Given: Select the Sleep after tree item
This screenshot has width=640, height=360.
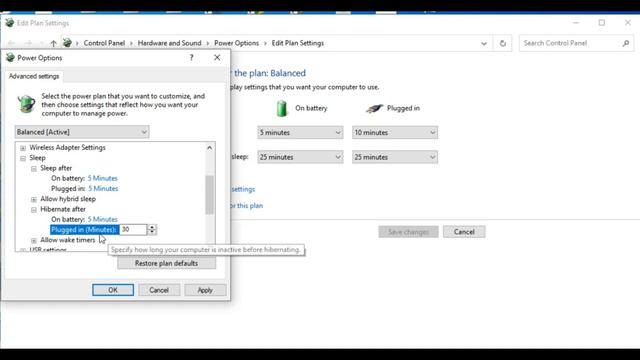Looking at the screenshot, I should tap(56, 168).
